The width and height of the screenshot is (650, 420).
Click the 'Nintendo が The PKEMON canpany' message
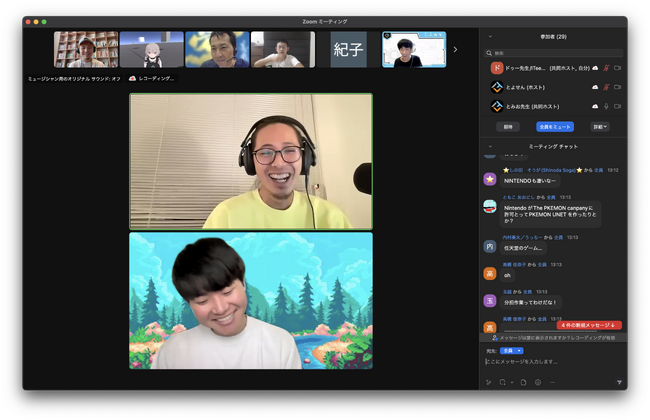pyautogui.click(x=550, y=214)
